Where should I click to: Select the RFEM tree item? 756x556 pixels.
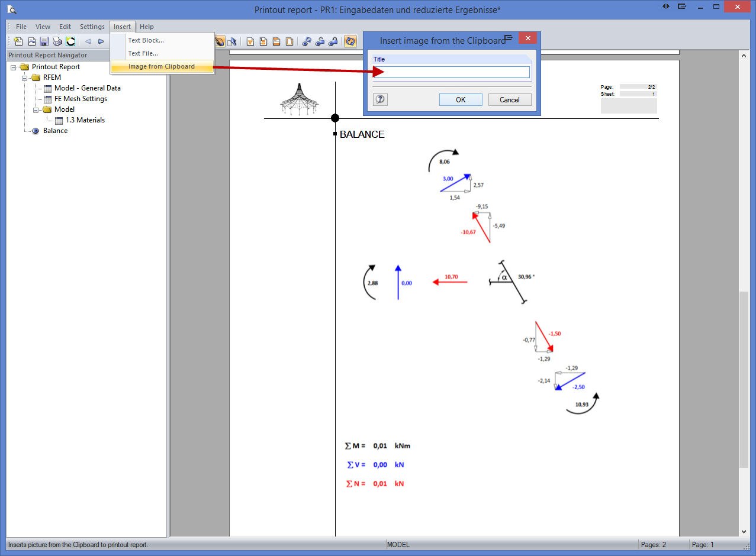[x=52, y=77]
